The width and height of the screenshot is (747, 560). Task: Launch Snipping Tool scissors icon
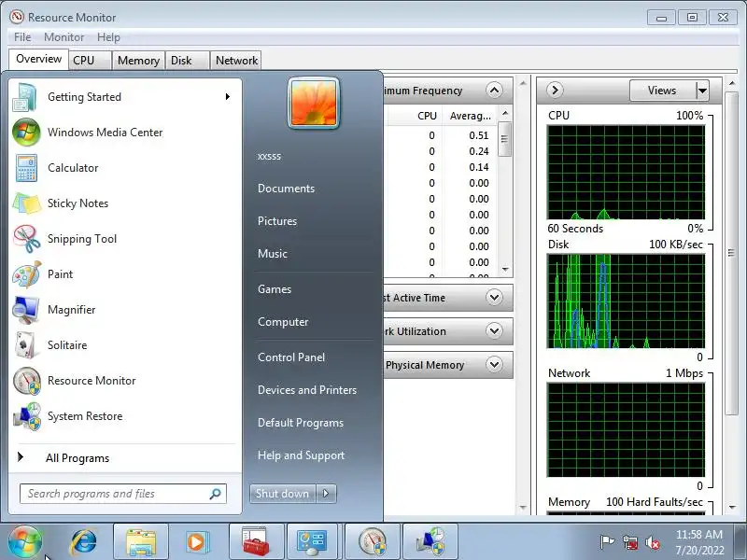coord(27,239)
